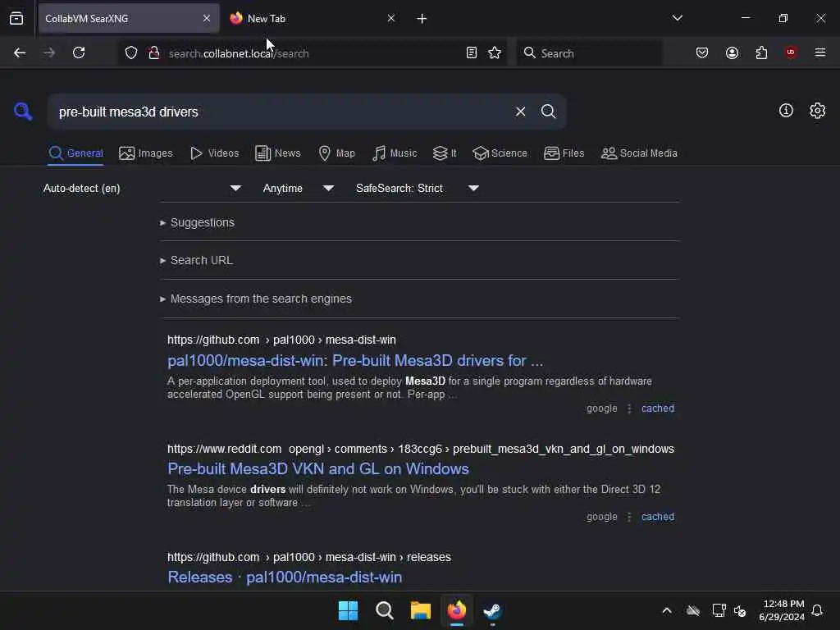Open the Auto-detect (en) language dropdown
Screen dimensions: 840x630
pyautogui.click(x=142, y=189)
